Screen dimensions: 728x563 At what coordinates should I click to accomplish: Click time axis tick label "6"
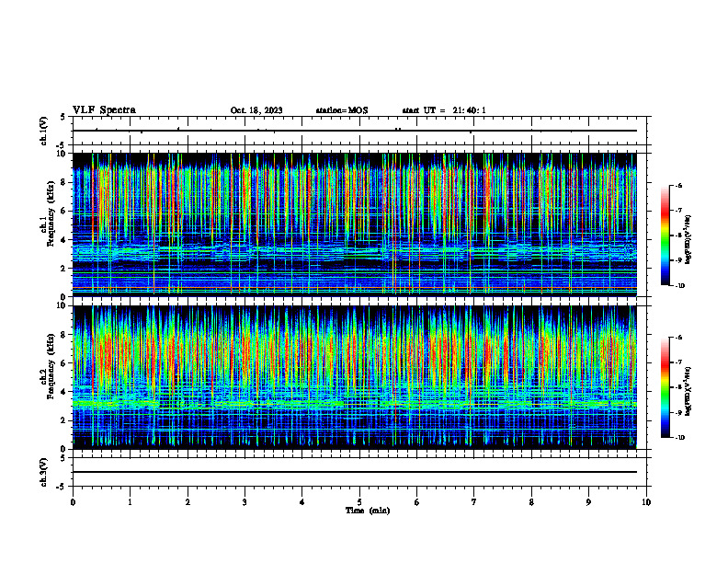pos(417,502)
